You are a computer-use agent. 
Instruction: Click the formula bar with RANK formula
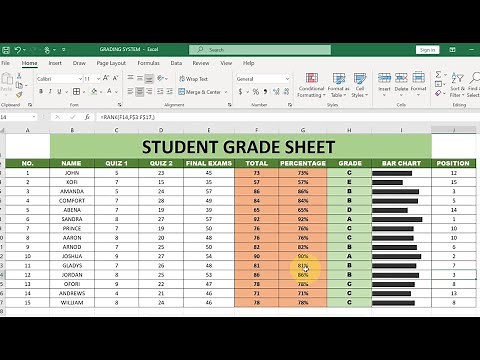[x=287, y=117]
